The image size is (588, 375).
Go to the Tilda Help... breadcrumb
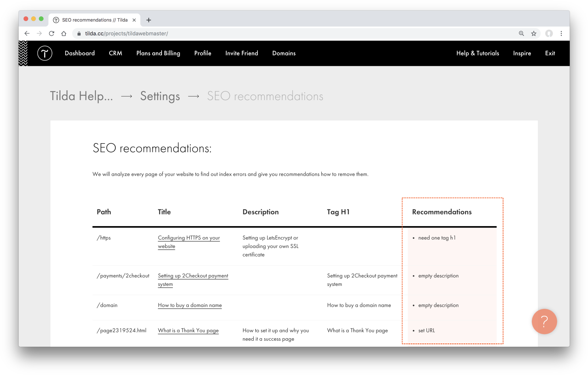coord(81,96)
